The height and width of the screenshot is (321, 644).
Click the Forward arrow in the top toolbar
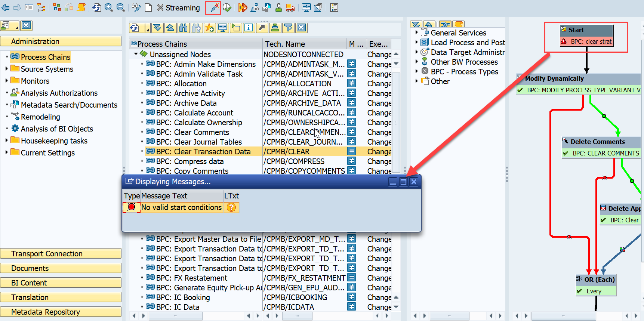pos(17,7)
